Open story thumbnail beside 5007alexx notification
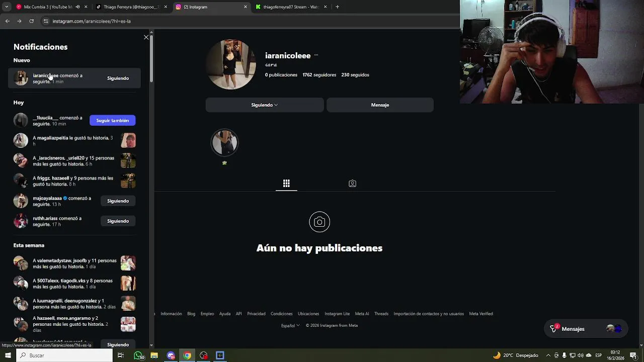 (x=128, y=283)
